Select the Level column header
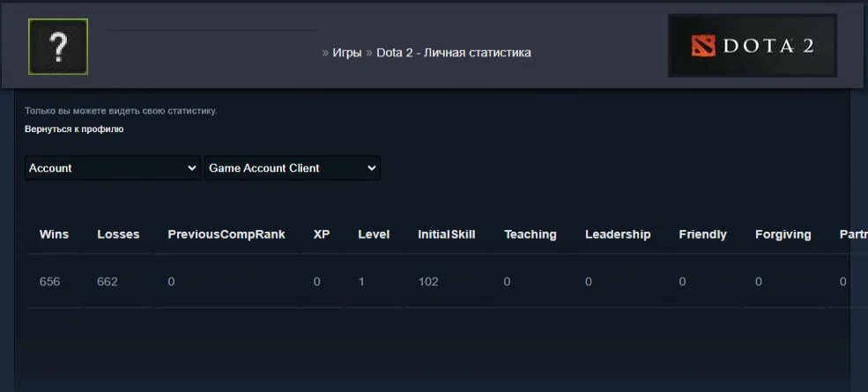The height and width of the screenshot is (392, 868). point(374,234)
